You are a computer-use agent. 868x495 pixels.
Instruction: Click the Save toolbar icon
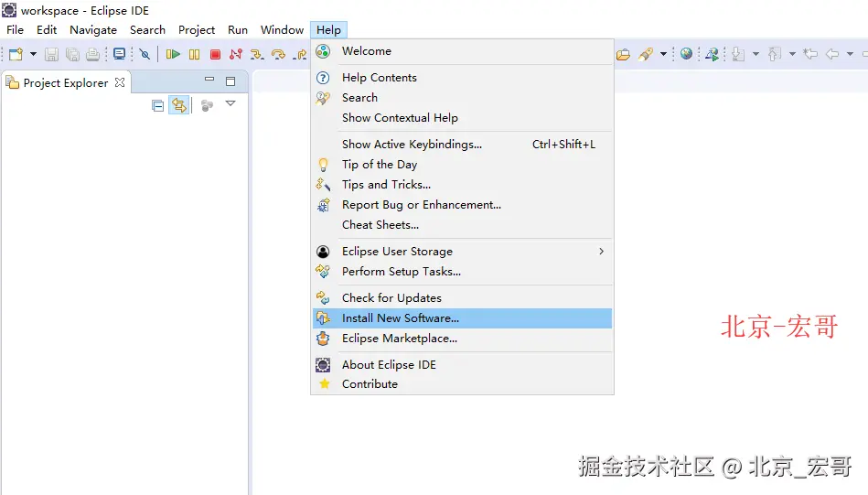click(x=51, y=54)
